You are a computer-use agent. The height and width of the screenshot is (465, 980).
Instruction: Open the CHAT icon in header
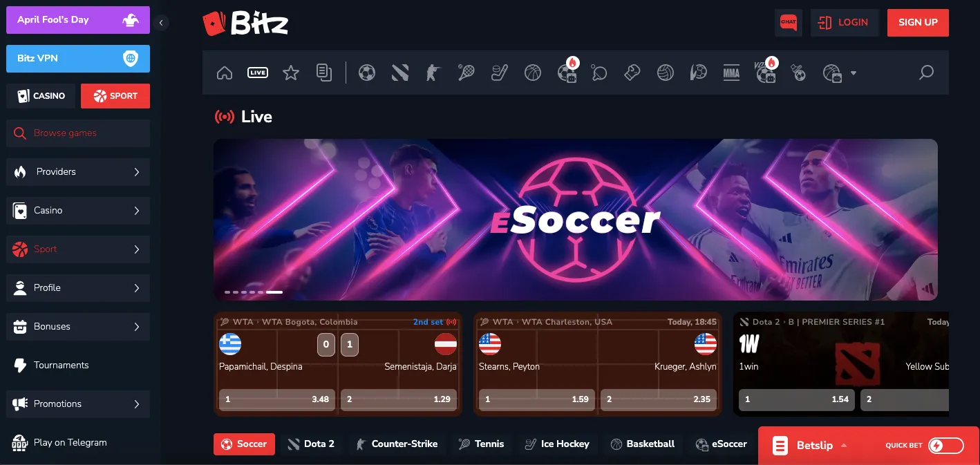(789, 22)
